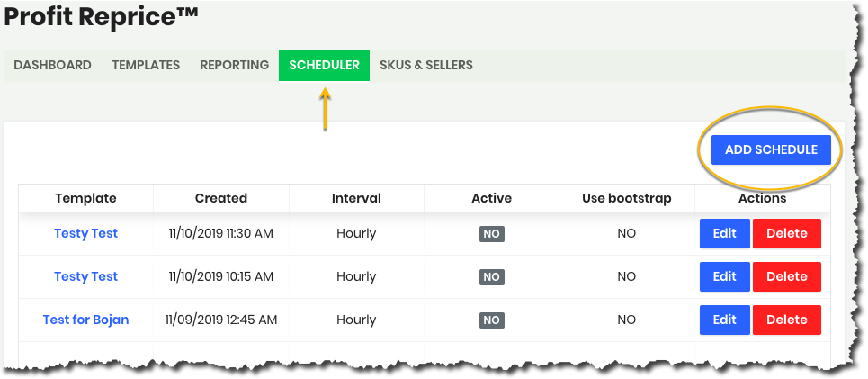This screenshot has width=868, height=379.
Task: Toggle Active badge for Test for Bojan
Action: [x=492, y=320]
